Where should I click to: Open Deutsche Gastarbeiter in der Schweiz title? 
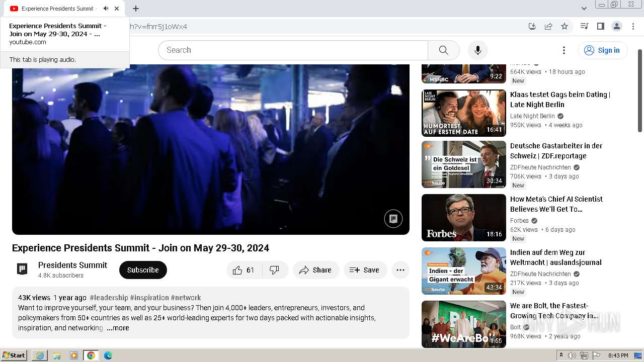556,151
